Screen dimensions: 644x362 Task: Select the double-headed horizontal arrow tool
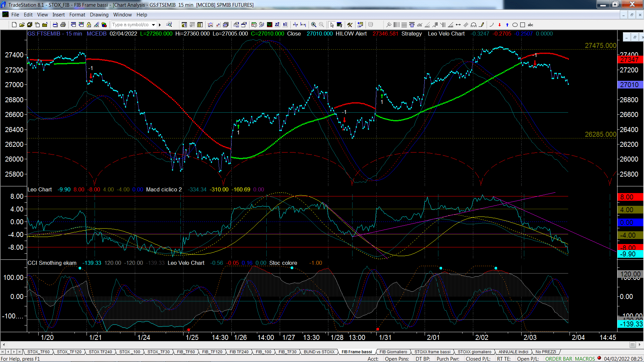[x=458, y=25]
